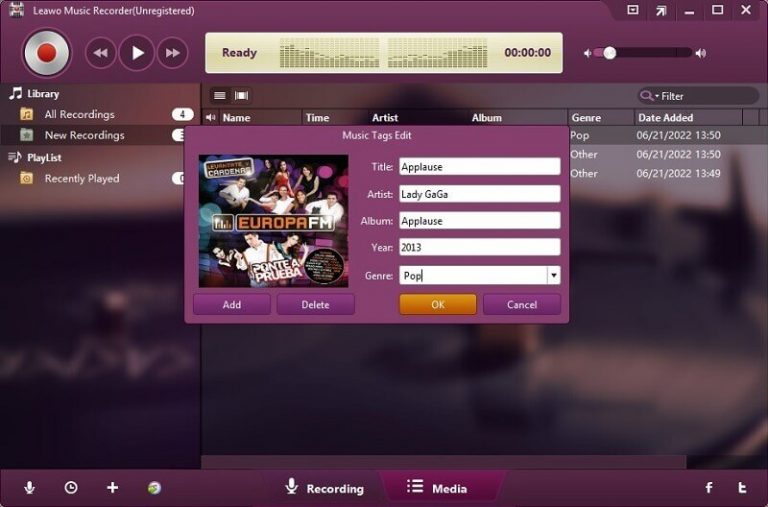Image resolution: width=768 pixels, height=507 pixels.
Task: Click the play button
Action: click(x=137, y=53)
